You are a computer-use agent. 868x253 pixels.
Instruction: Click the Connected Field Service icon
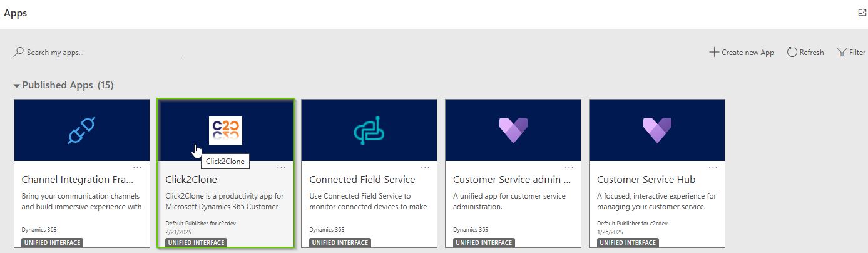[369, 130]
